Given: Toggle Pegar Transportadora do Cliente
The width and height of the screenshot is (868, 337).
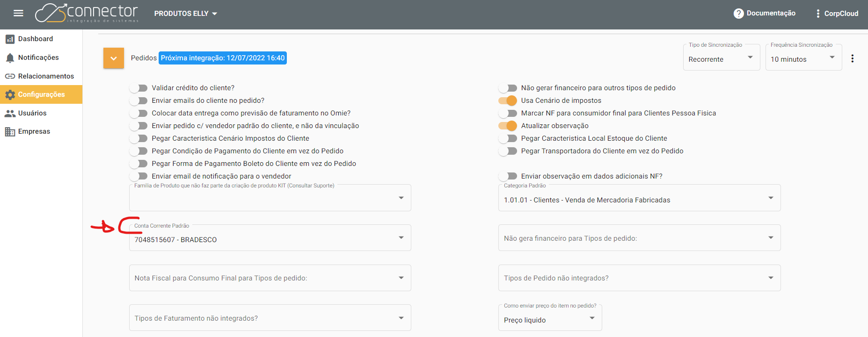Looking at the screenshot, I should click(x=508, y=151).
